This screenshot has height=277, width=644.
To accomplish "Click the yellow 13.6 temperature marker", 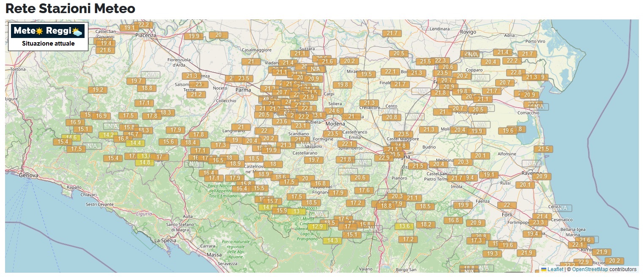I will [404, 226].
